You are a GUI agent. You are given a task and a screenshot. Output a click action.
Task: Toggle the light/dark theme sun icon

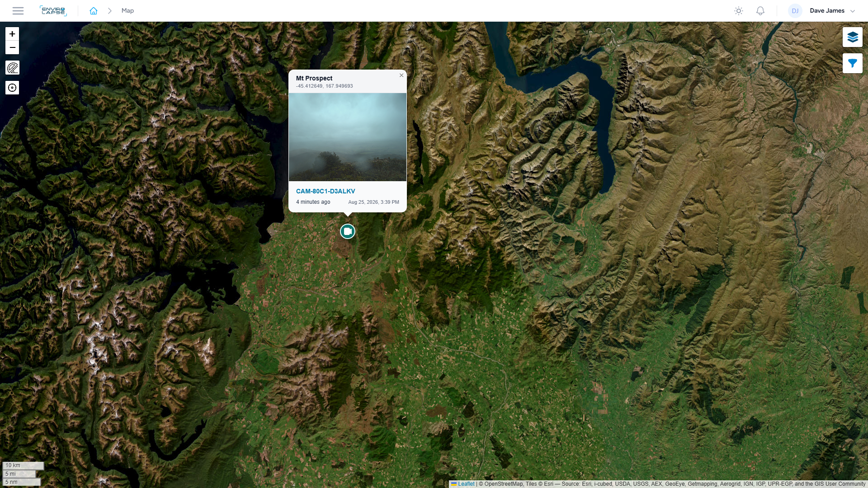click(739, 11)
